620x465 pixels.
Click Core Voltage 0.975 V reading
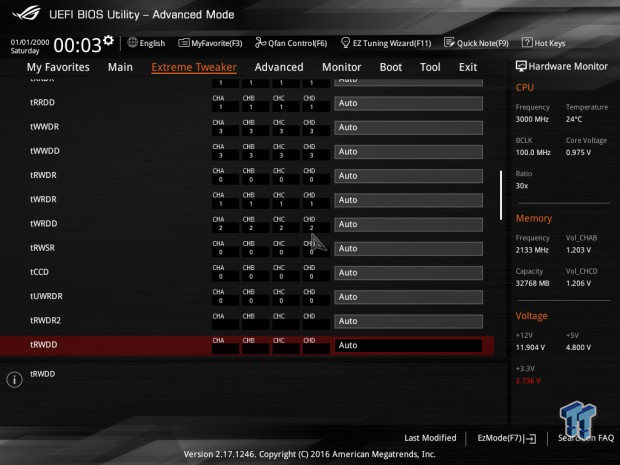[578, 152]
